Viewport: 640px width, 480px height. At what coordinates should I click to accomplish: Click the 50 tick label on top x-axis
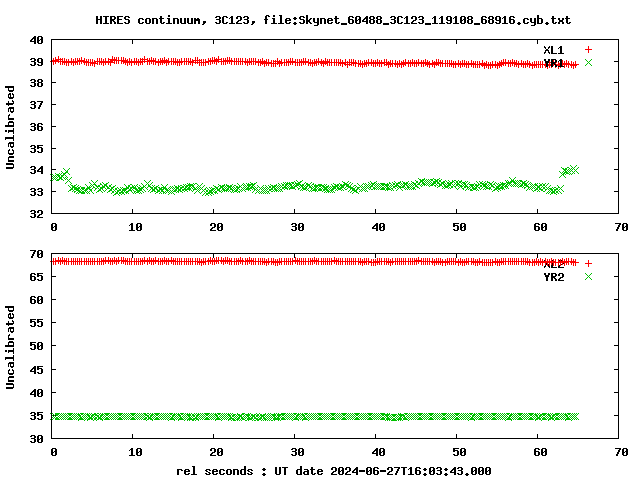click(x=458, y=228)
